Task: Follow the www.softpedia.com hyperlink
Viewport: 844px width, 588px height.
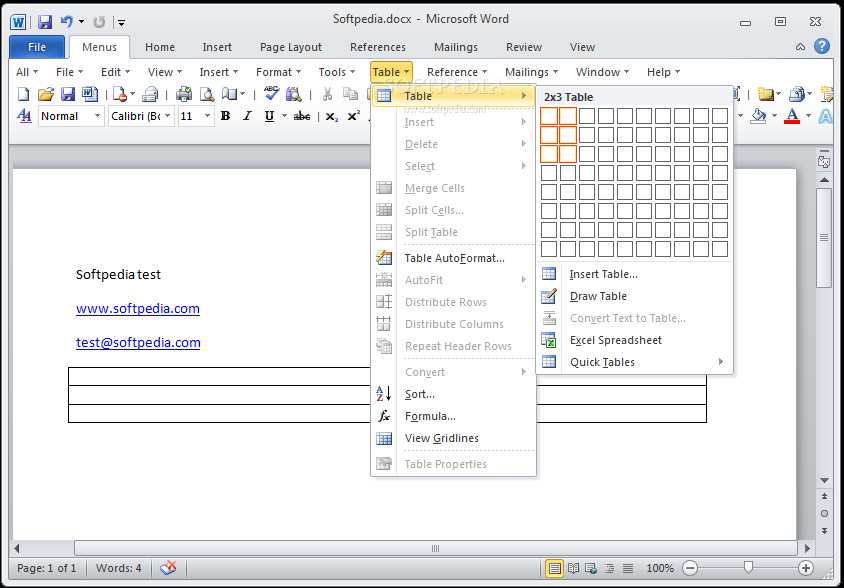Action: pos(138,309)
